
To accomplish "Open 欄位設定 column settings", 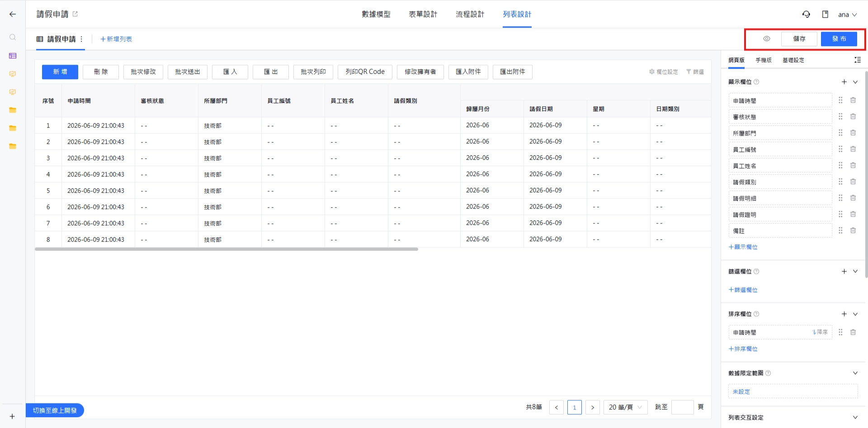I will (x=664, y=72).
